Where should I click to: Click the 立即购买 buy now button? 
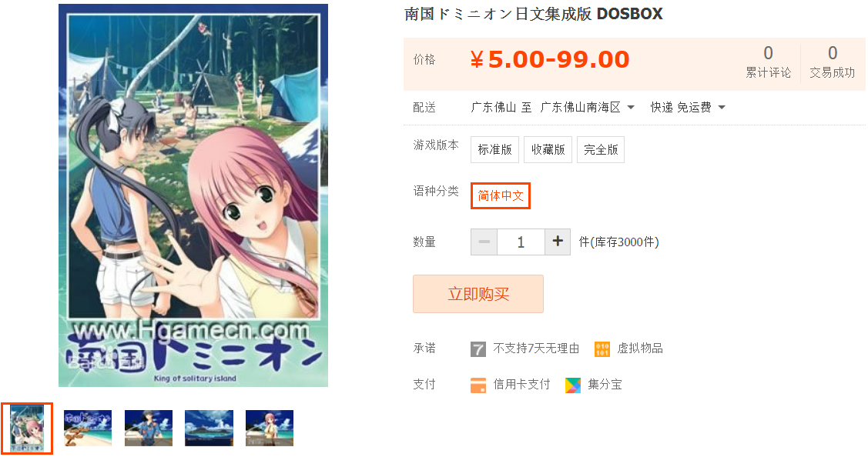(x=478, y=294)
